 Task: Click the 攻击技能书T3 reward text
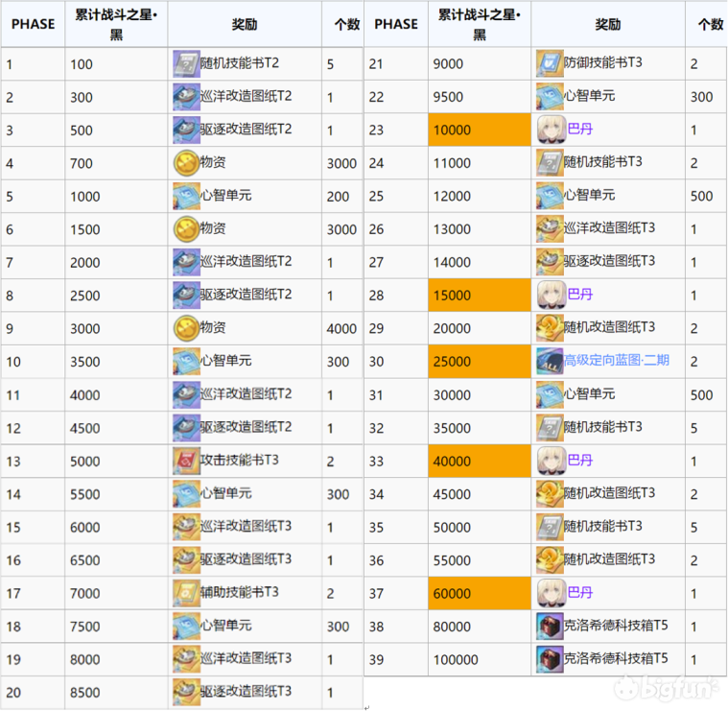[x=239, y=460]
